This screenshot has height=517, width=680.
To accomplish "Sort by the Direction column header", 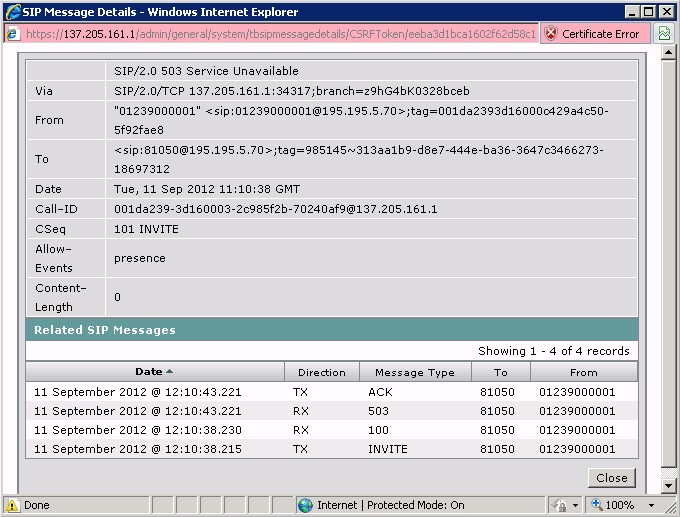I will [322, 372].
